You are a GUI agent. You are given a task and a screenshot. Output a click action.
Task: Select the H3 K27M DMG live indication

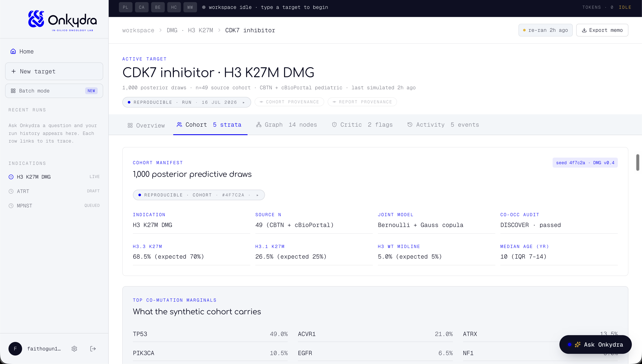[54, 177]
